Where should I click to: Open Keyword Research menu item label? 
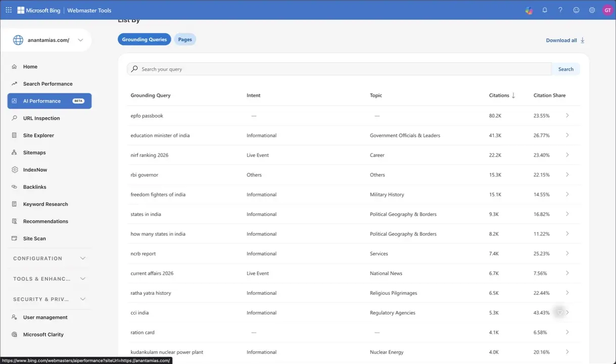coord(45,204)
